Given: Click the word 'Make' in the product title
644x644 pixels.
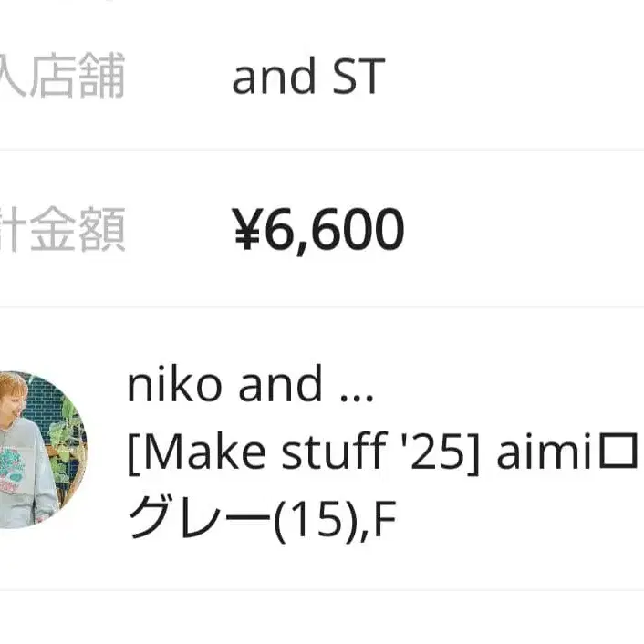Looking at the screenshot, I should [x=189, y=454].
